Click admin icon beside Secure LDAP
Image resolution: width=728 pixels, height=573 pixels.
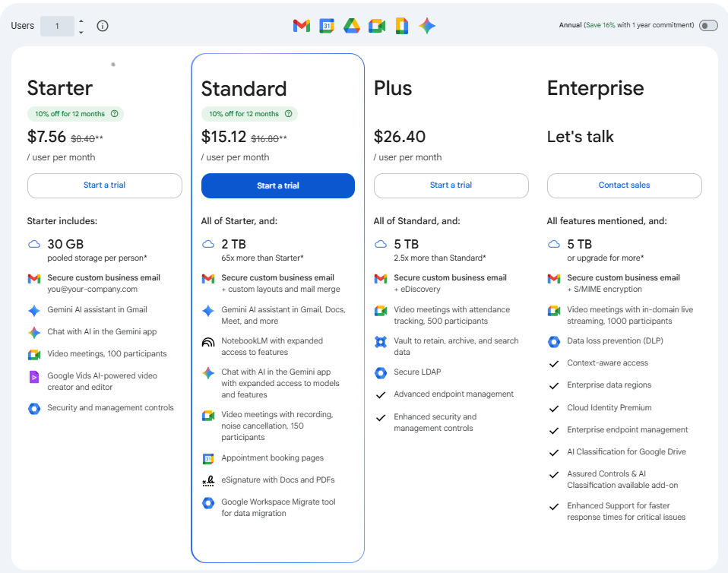381,373
